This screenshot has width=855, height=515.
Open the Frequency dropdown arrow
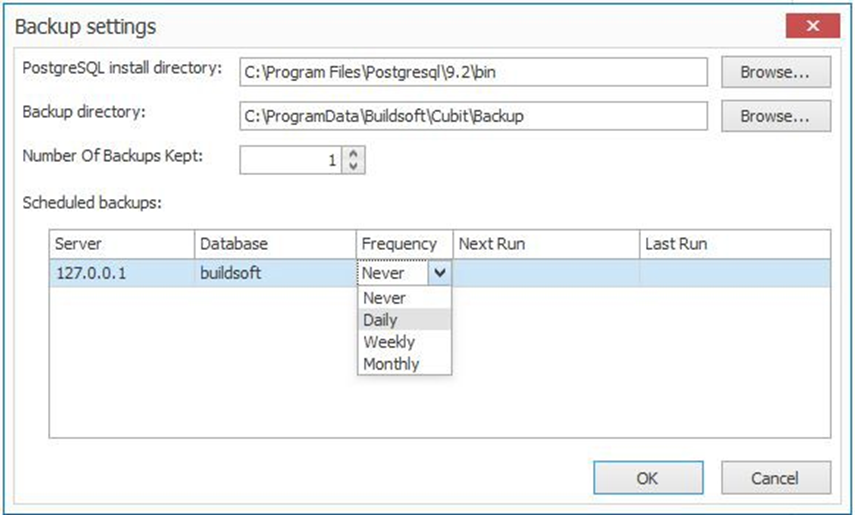(439, 273)
